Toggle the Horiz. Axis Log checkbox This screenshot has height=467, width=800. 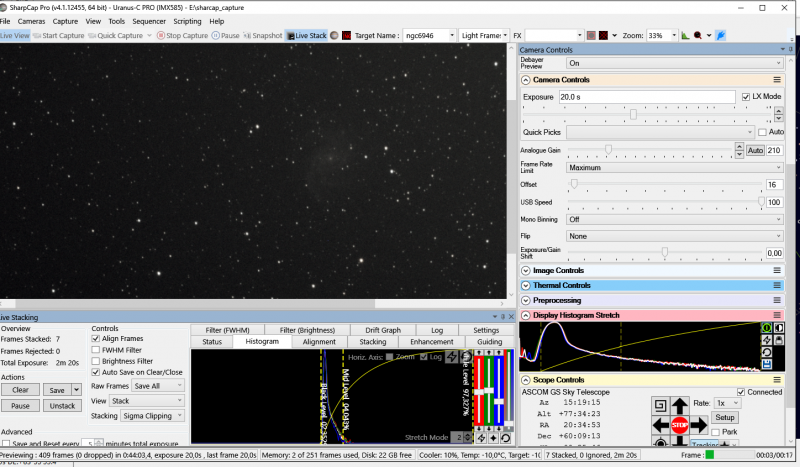[423, 357]
